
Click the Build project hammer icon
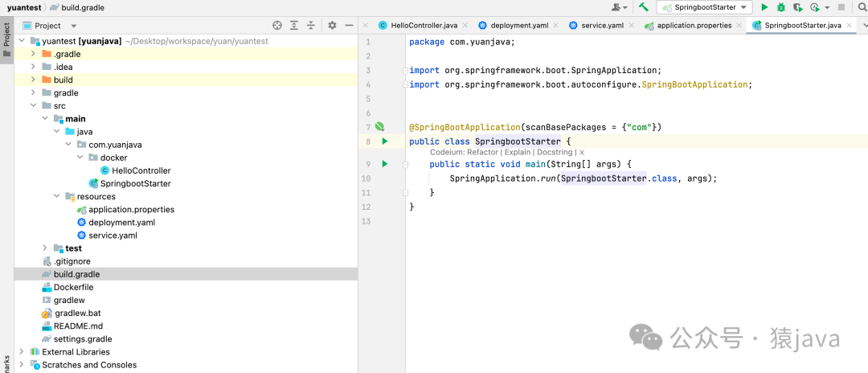tap(643, 7)
